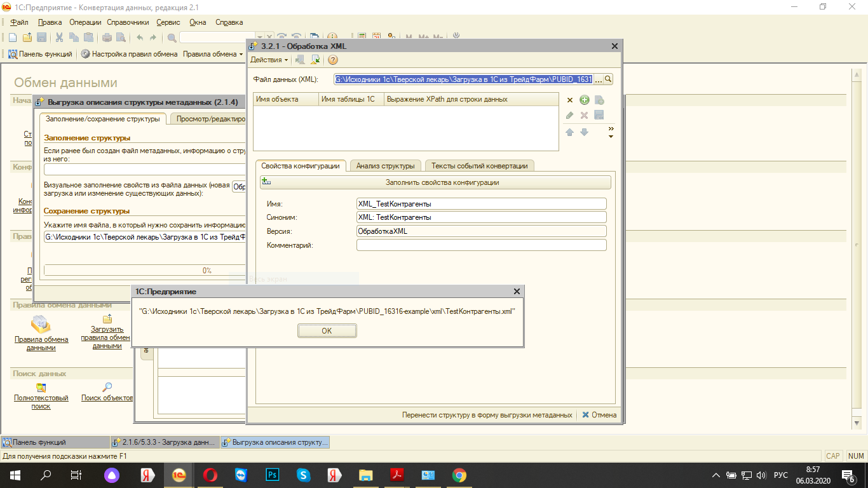Image resolution: width=868 pixels, height=488 pixels.
Task: Switch to Загрузка данных window tab in bottom bar
Action: 164,442
